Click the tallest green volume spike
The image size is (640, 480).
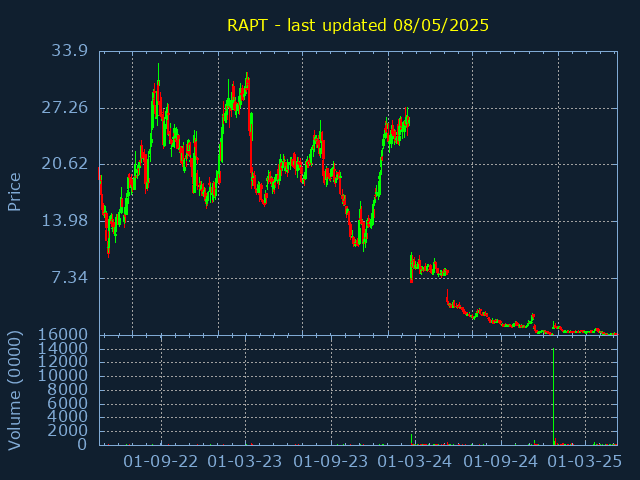[x=553, y=397]
